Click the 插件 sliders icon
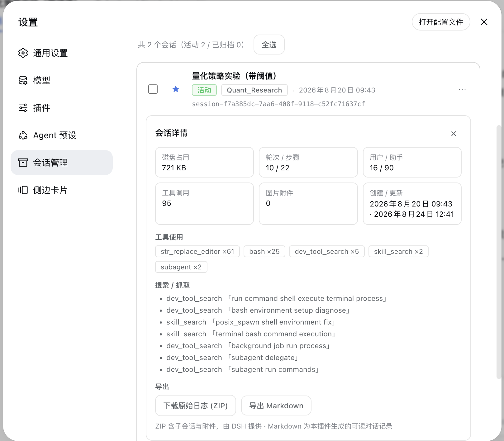 (x=23, y=108)
